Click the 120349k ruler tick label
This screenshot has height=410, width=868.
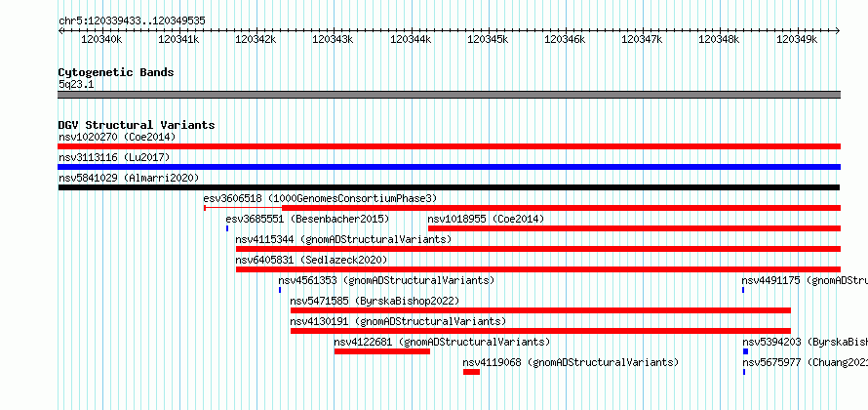[797, 40]
